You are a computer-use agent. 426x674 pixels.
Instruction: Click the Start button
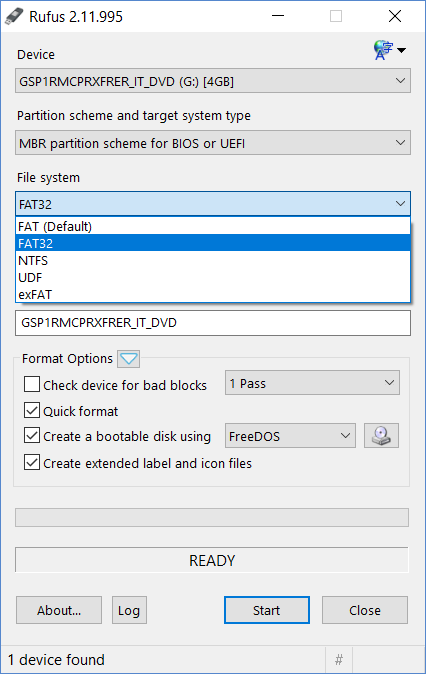(x=267, y=610)
